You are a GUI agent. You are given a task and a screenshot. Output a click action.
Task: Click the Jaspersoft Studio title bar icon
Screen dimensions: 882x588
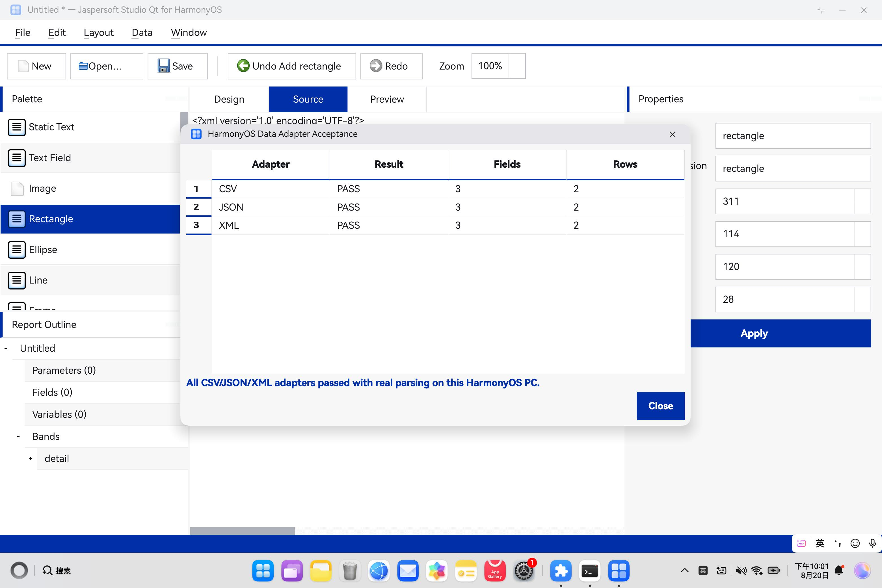16,10
